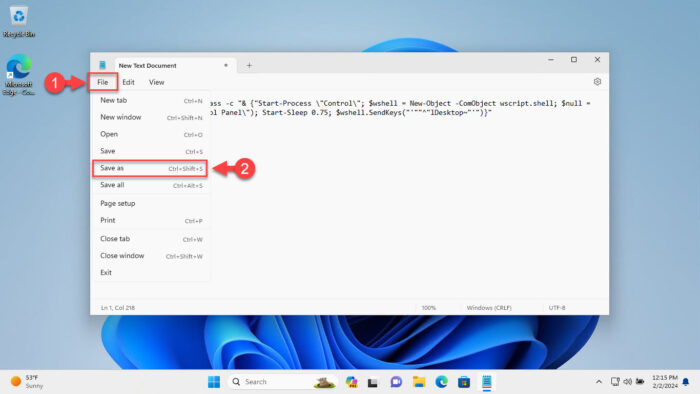Close the New Text Document tab

(226, 65)
